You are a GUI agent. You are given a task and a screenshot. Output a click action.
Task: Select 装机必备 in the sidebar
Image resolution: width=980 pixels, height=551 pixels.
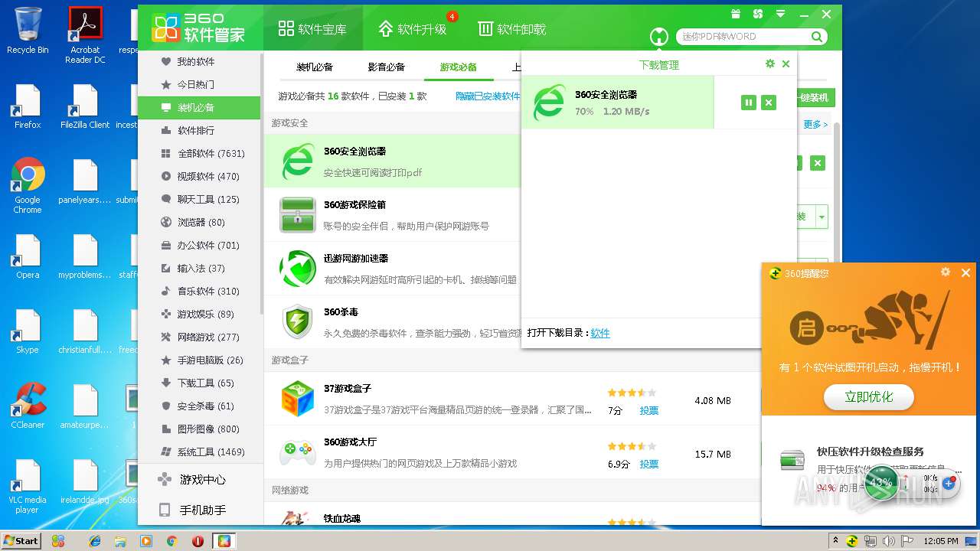(x=199, y=107)
